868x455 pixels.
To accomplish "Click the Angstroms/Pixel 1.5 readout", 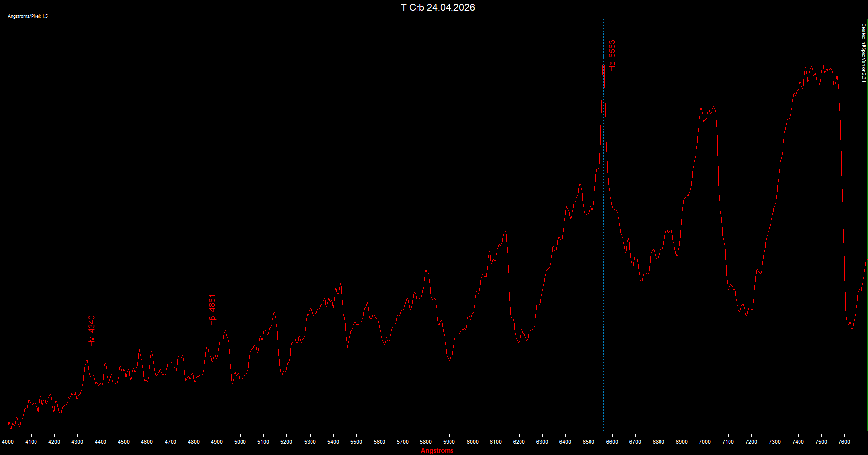I will (x=28, y=16).
